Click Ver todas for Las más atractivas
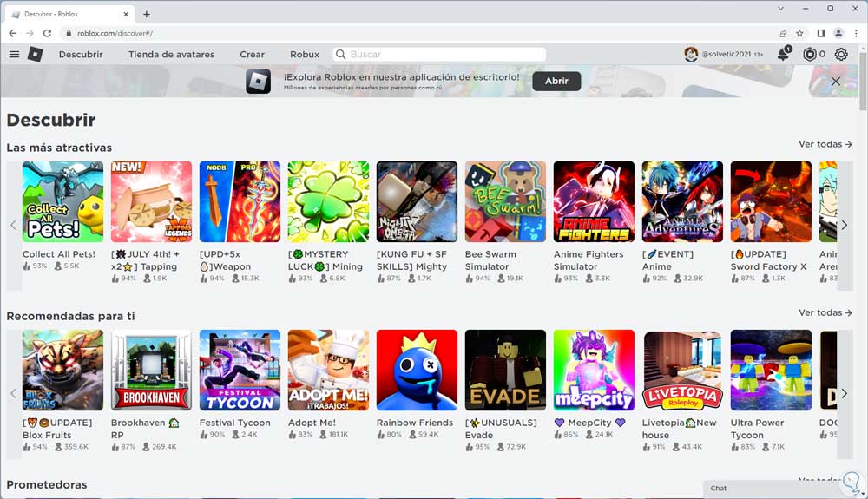 [825, 144]
